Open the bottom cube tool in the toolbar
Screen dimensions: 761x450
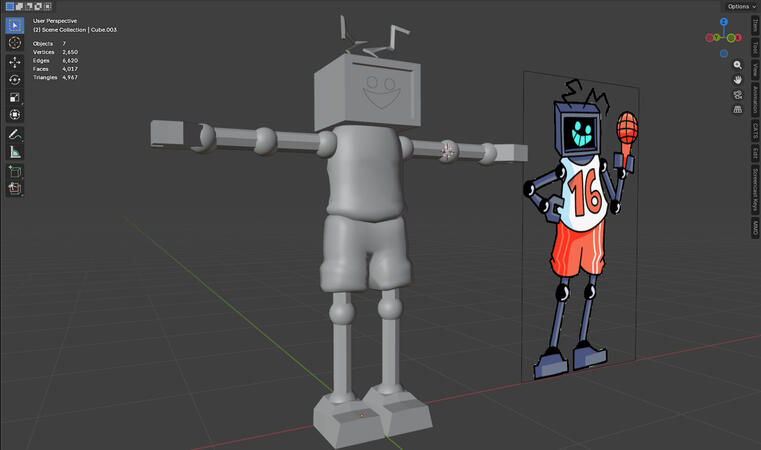[x=15, y=188]
